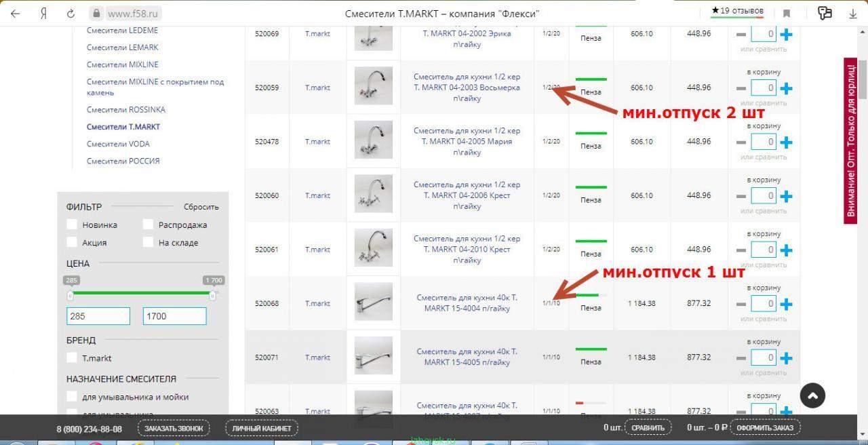Increase quantity for item 520068
This screenshot has height=445, width=868.
(x=786, y=304)
